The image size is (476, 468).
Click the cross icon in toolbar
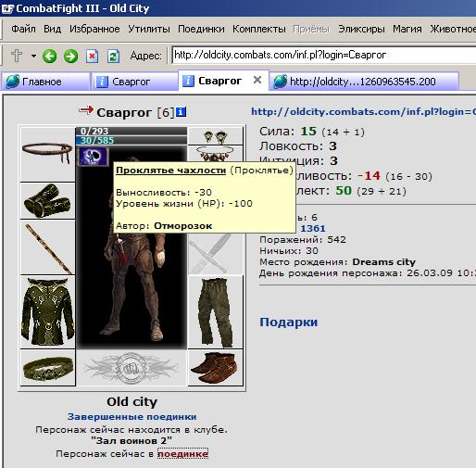pos(17,56)
